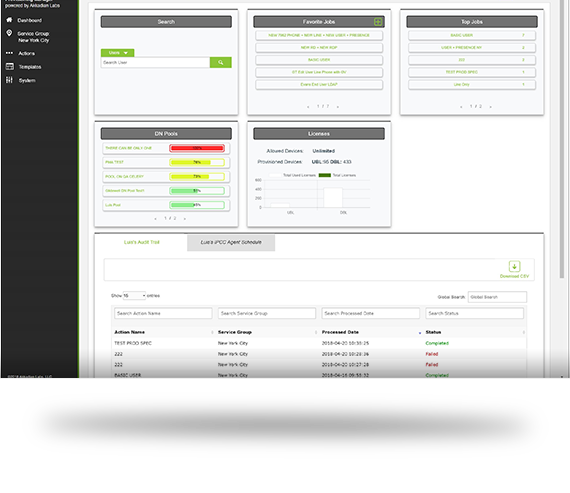Open the Show entries count dropdown
The image size is (570, 493).
(134, 296)
